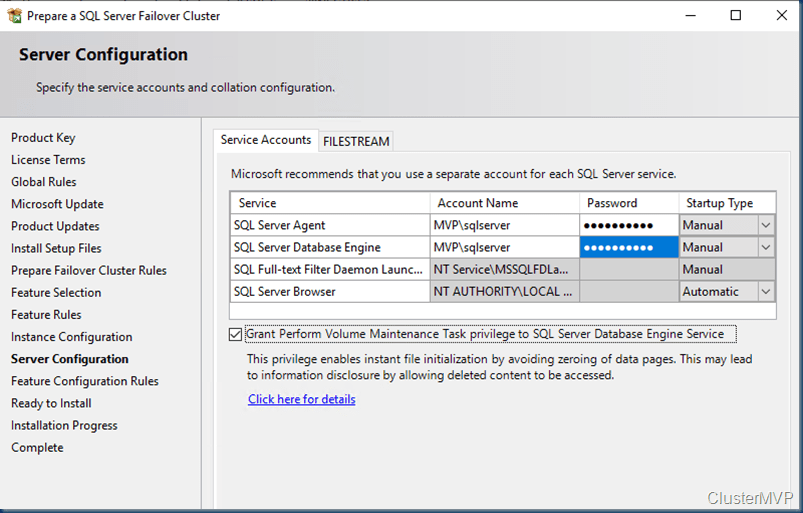803x513 pixels.
Task: Edit SQL Server Database Engine account name
Action: coord(504,248)
